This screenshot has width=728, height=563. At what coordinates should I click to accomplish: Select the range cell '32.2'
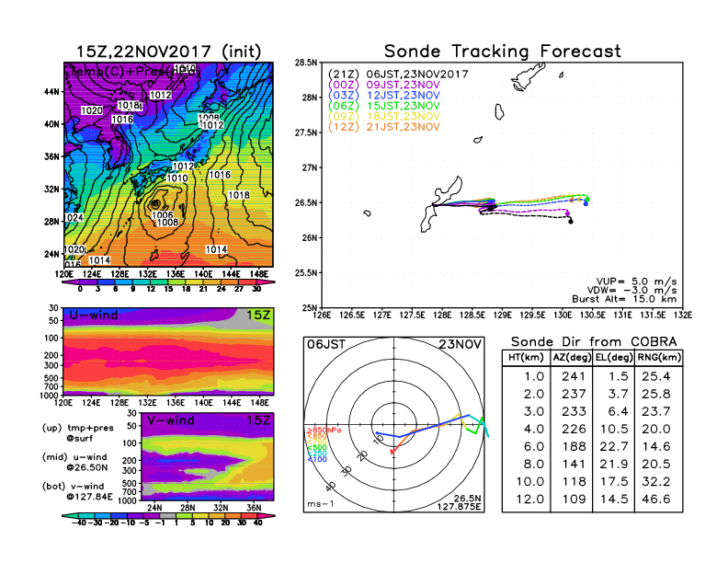click(656, 482)
